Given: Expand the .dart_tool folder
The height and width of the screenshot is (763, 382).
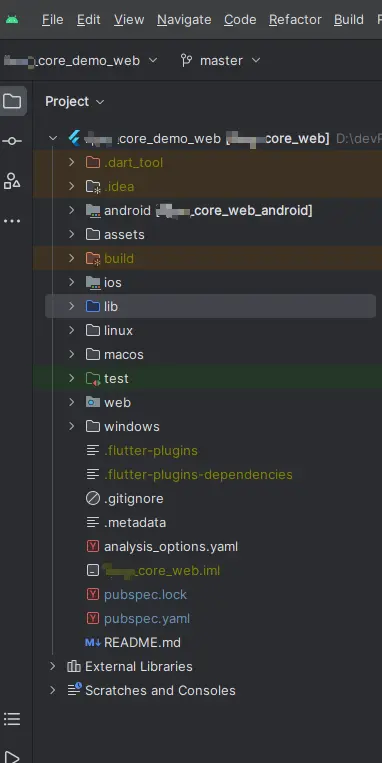Looking at the screenshot, I should pos(72,162).
